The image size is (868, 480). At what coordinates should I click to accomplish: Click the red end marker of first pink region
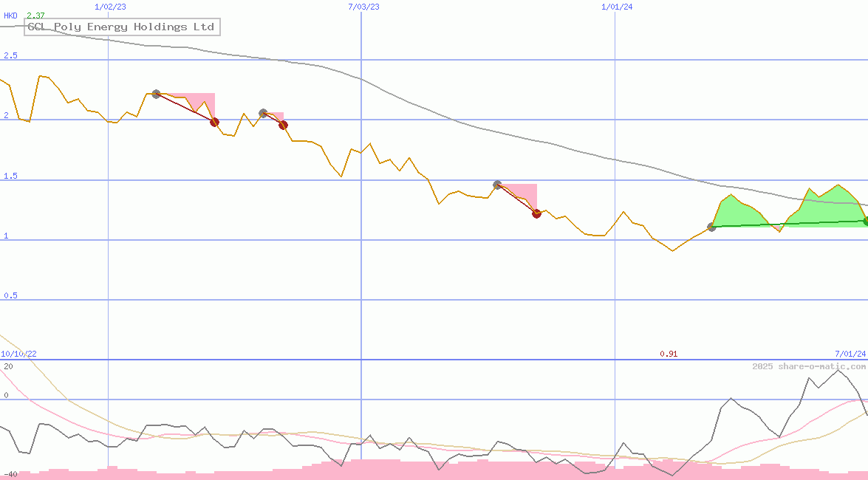[x=214, y=122]
